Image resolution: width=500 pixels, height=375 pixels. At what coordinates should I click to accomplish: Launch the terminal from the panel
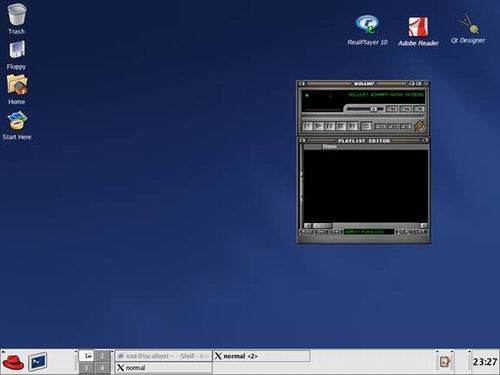(x=37, y=361)
